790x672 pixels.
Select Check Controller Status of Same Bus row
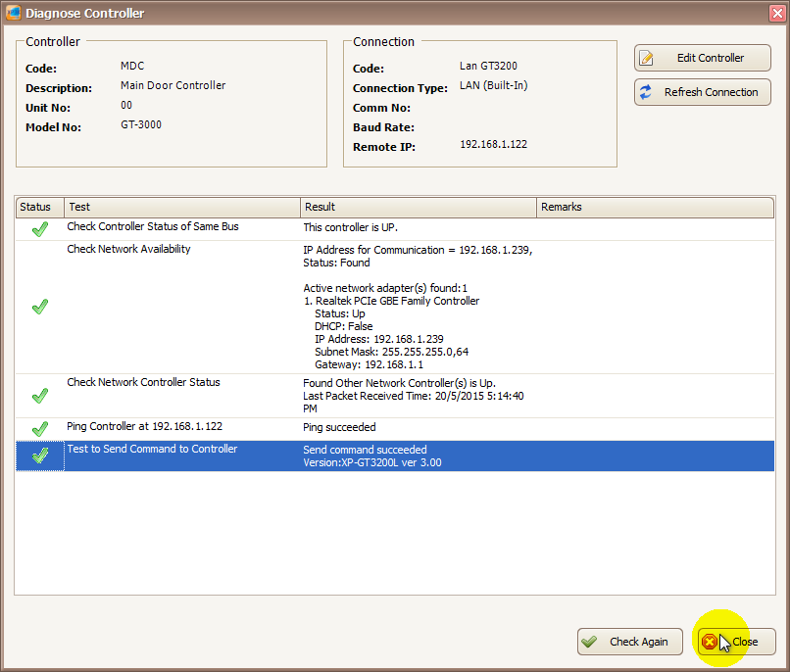[152, 226]
